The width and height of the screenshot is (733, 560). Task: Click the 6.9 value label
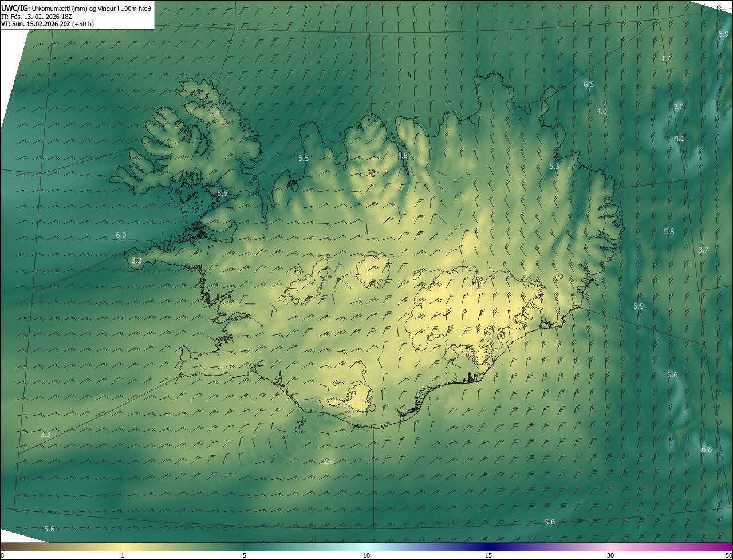[723, 34]
